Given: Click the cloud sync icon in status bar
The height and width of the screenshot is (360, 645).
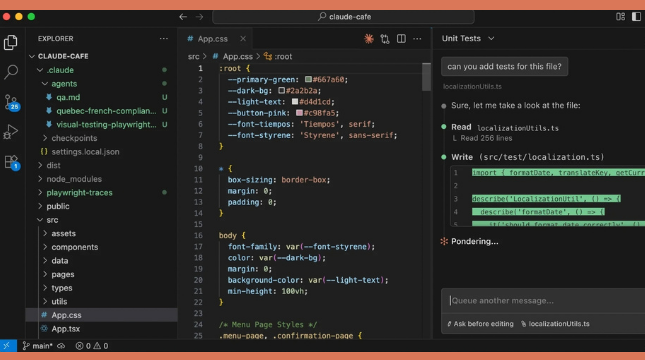Looking at the screenshot, I should pos(61,346).
